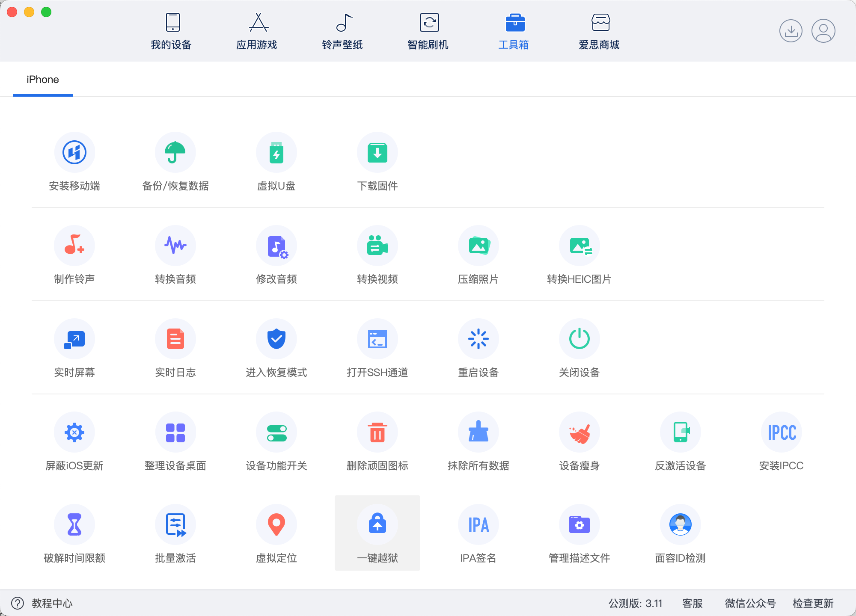Open the 反激活设备 deactivation tool
The image size is (856, 616).
[x=681, y=441]
